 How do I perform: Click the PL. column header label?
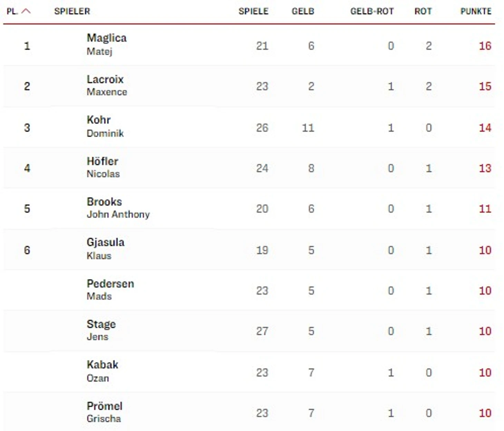[x=12, y=11]
